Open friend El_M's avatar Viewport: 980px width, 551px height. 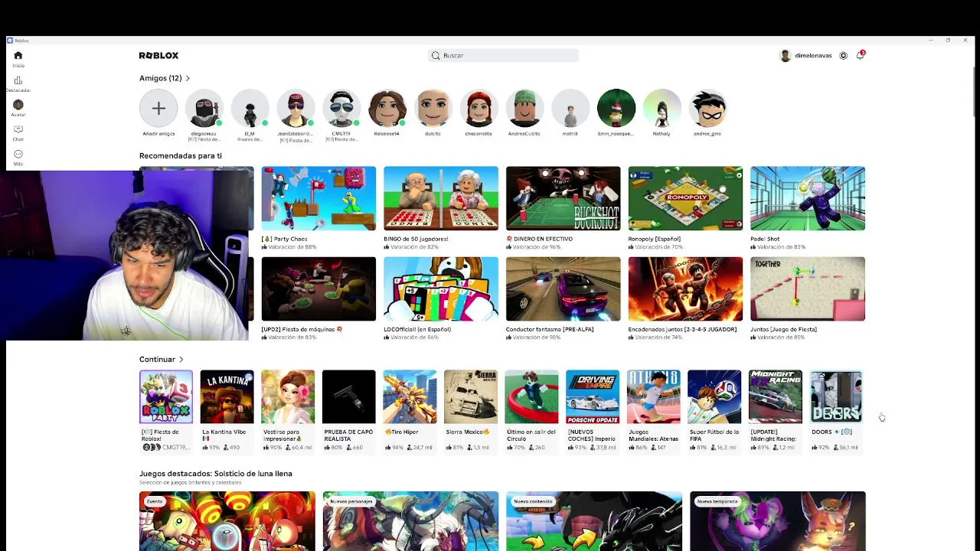pos(250,109)
